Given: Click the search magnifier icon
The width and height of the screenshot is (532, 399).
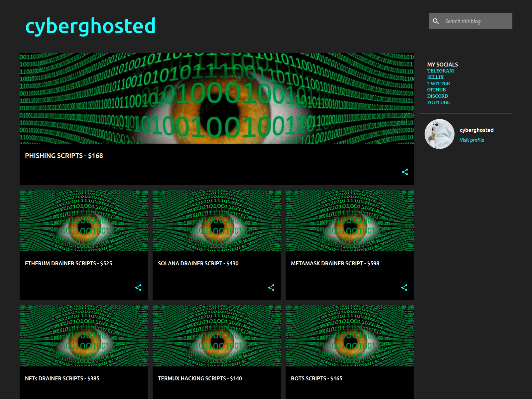Looking at the screenshot, I should [436, 21].
